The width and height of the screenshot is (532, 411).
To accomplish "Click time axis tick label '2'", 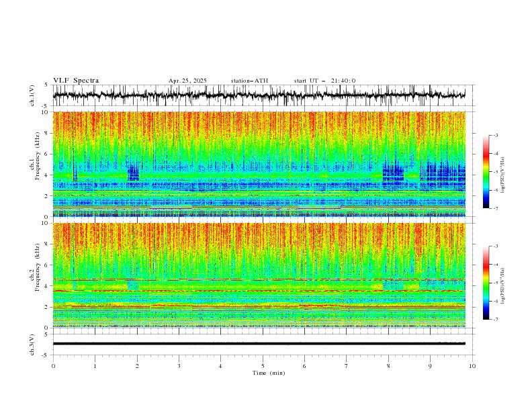I will point(137,366).
